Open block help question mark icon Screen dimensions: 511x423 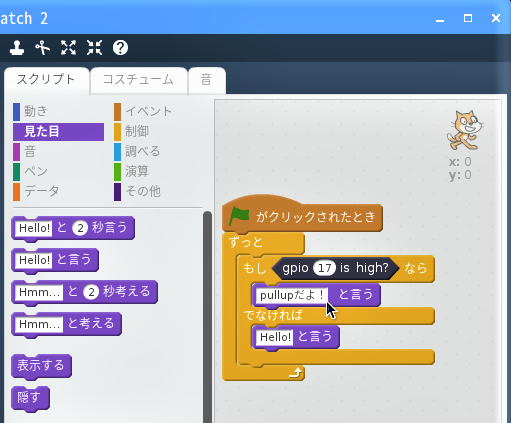120,48
